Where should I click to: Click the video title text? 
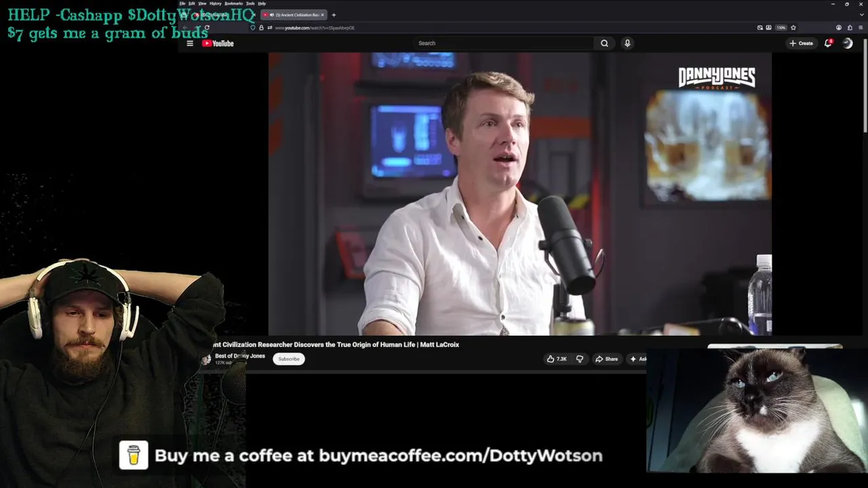tap(336, 345)
